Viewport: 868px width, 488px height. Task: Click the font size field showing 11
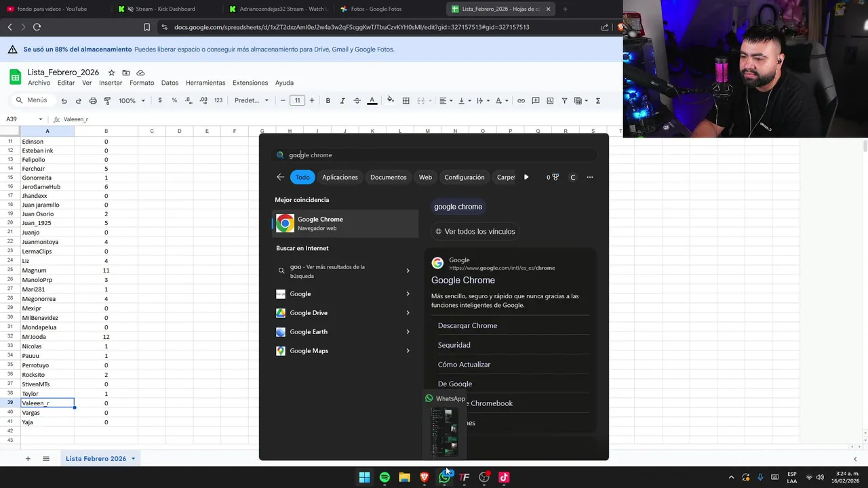tap(297, 100)
